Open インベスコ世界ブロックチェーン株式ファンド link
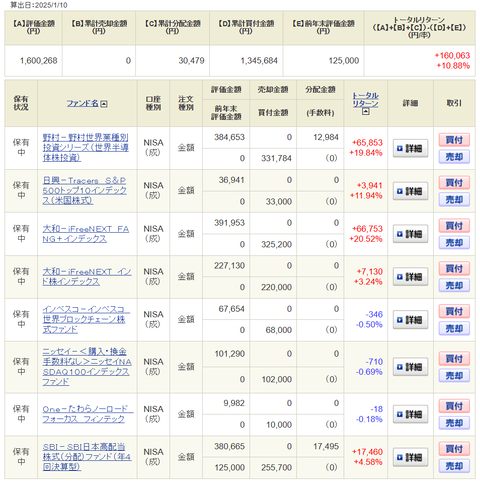The height and width of the screenshot is (483, 480). 86,319
